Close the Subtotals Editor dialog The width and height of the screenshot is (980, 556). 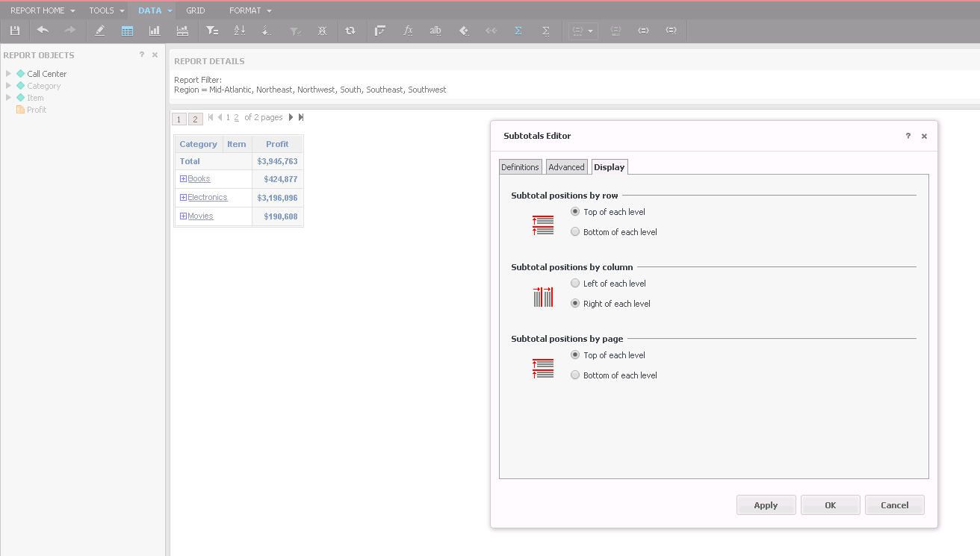(x=924, y=136)
